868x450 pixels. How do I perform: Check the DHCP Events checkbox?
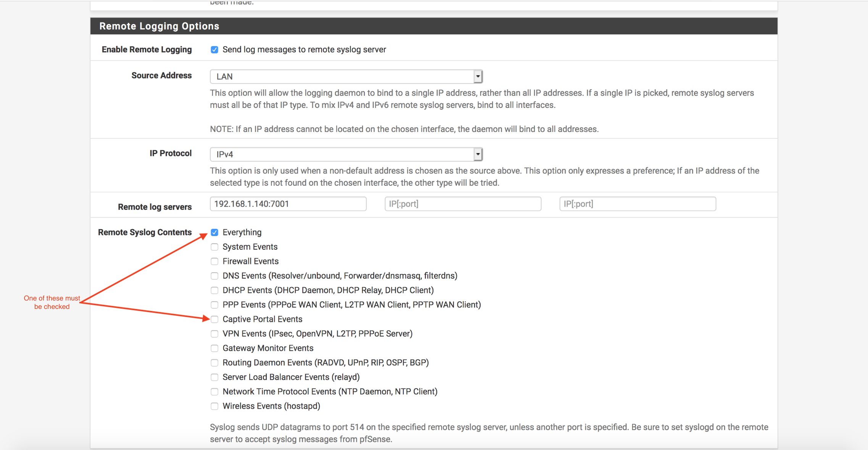215,290
